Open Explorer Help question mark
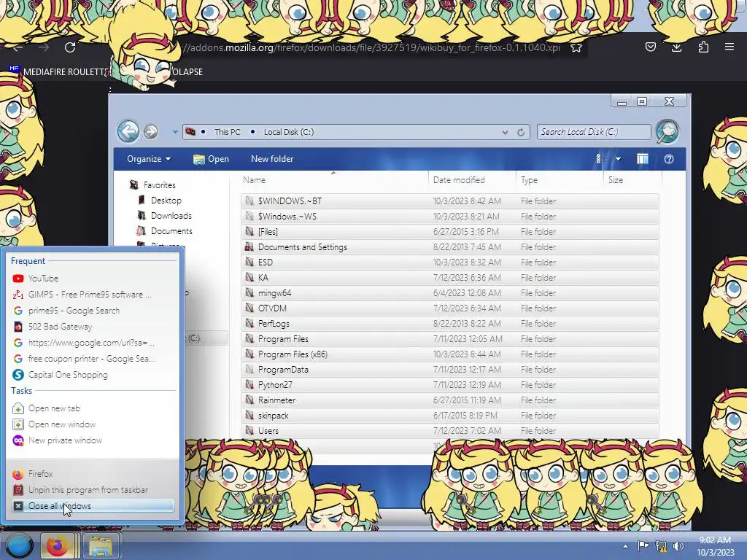Image resolution: width=747 pixels, height=560 pixels. (669, 159)
